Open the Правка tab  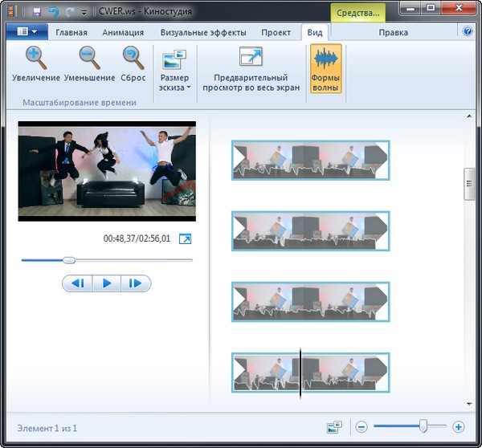tap(393, 33)
